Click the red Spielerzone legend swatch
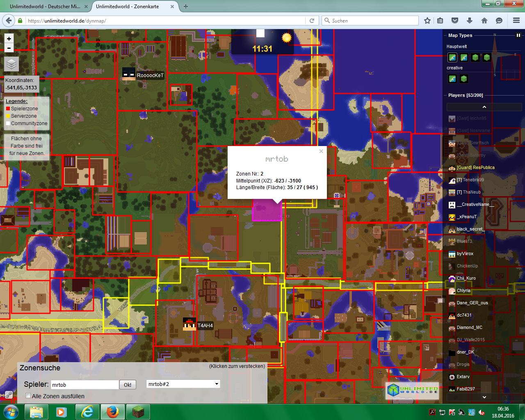The width and height of the screenshot is (525, 420). [8, 109]
